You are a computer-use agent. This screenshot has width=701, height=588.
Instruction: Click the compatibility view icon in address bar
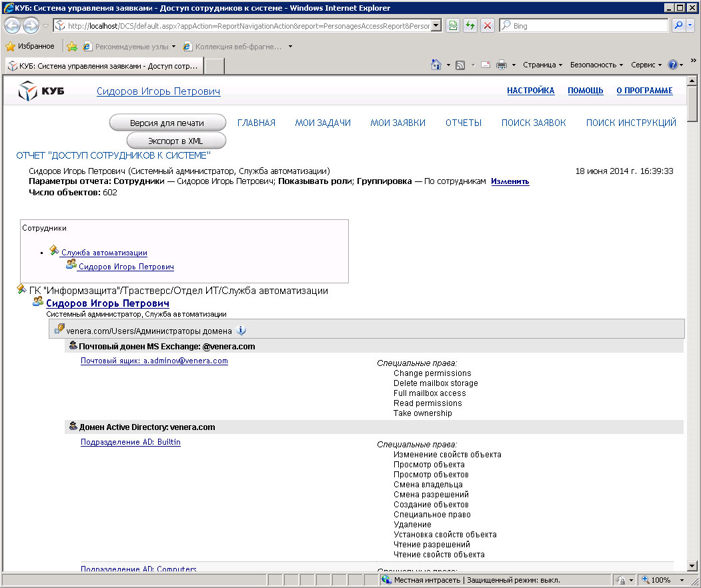click(x=453, y=25)
